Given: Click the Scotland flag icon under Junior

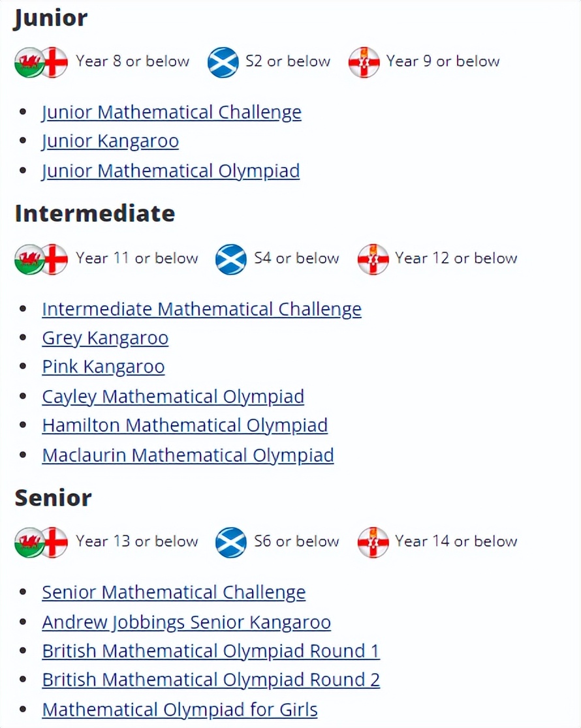Looking at the screenshot, I should (x=223, y=63).
